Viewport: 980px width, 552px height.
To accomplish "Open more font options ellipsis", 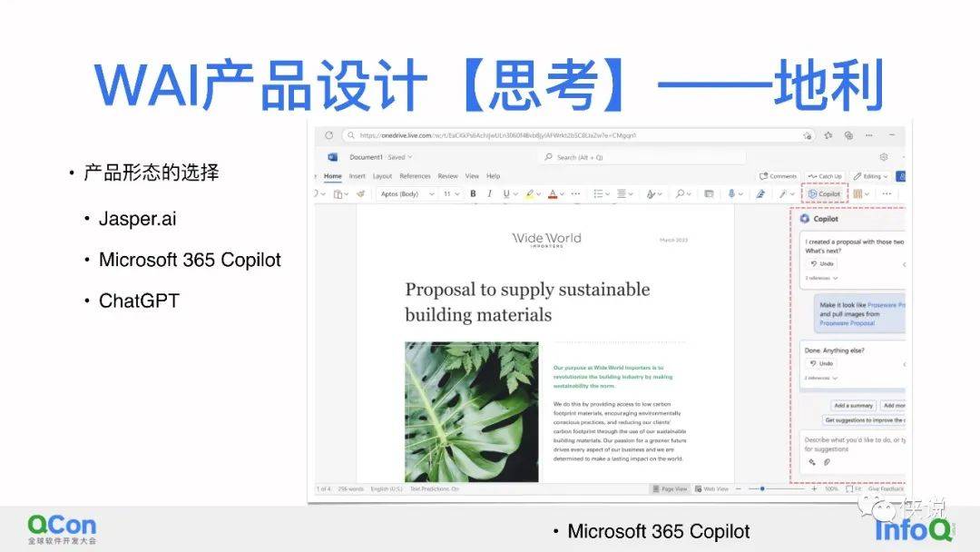I will [575, 193].
